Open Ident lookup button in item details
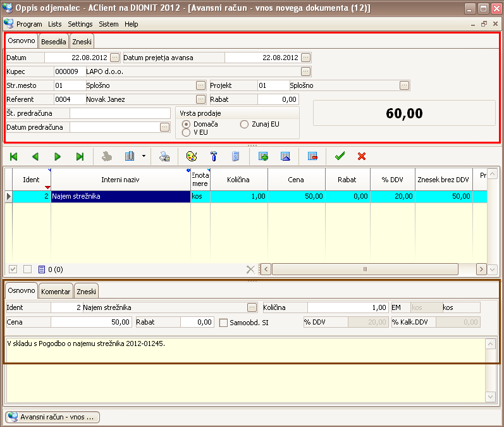The height and width of the screenshot is (427, 504). click(x=252, y=307)
